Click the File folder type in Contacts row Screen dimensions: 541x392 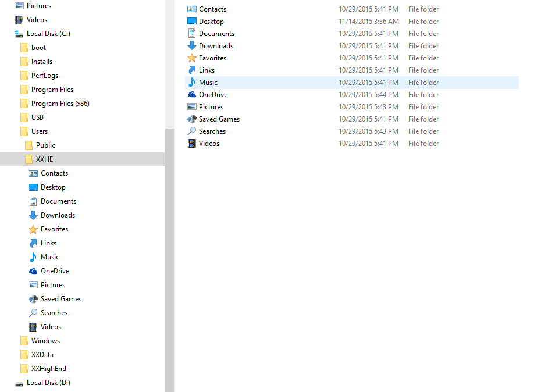[x=423, y=9]
